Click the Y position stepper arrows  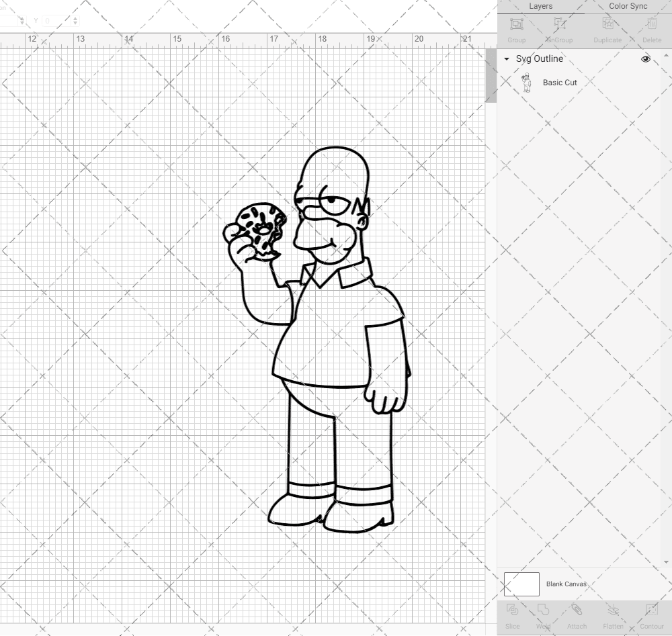click(75, 21)
